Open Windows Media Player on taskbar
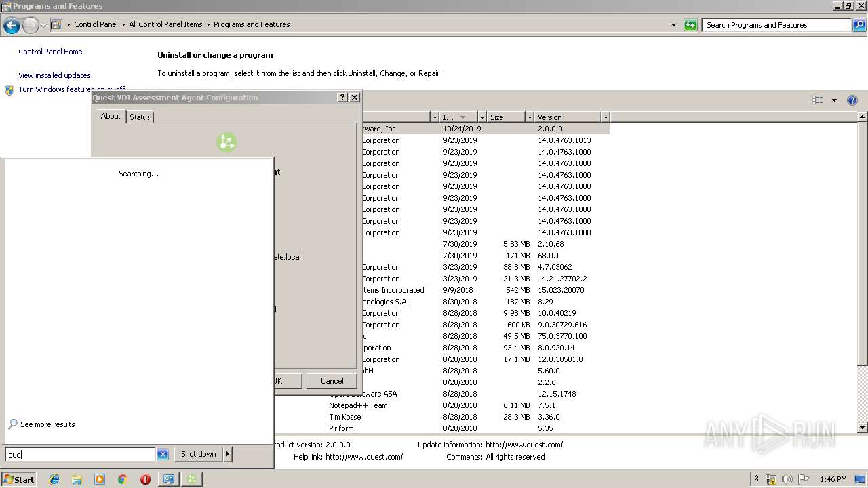The image size is (868, 488). (x=100, y=479)
